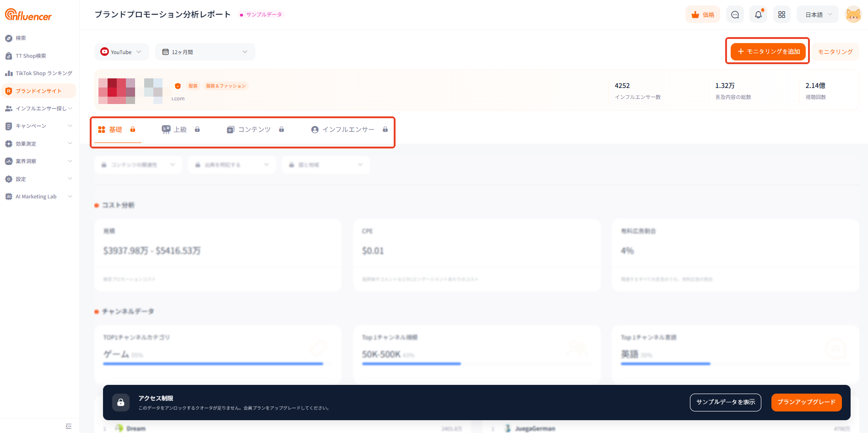This screenshot has width=868, height=433.
Task: Click the notification bell icon
Action: pyautogui.click(x=758, y=15)
